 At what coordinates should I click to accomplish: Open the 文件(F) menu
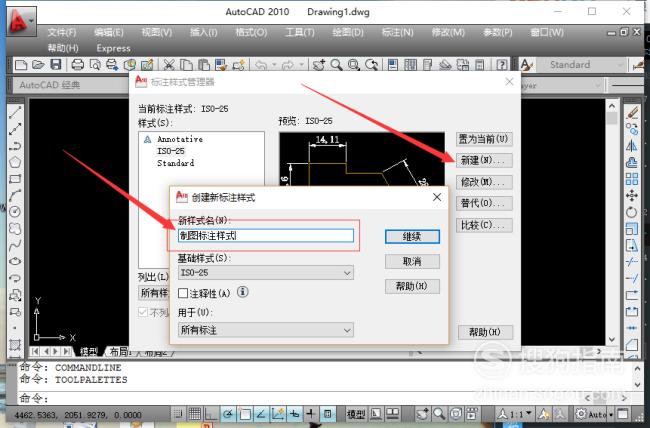click(61, 32)
